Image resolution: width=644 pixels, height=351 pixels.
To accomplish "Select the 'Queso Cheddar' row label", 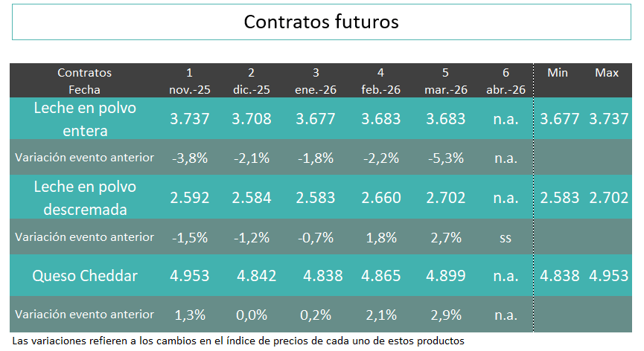I will (x=84, y=276).
